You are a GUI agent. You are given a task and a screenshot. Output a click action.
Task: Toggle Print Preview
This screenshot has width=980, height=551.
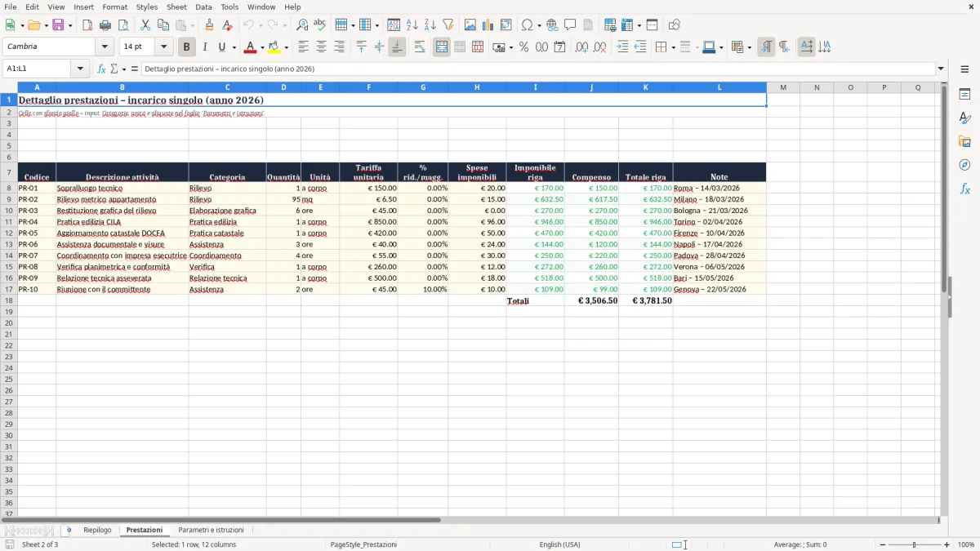[123, 25]
